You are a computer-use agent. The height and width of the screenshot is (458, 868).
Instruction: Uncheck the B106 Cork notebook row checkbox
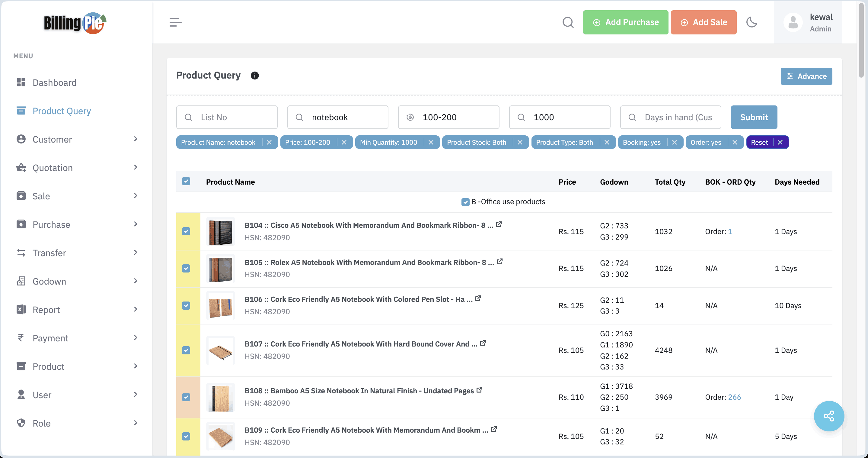(x=186, y=305)
